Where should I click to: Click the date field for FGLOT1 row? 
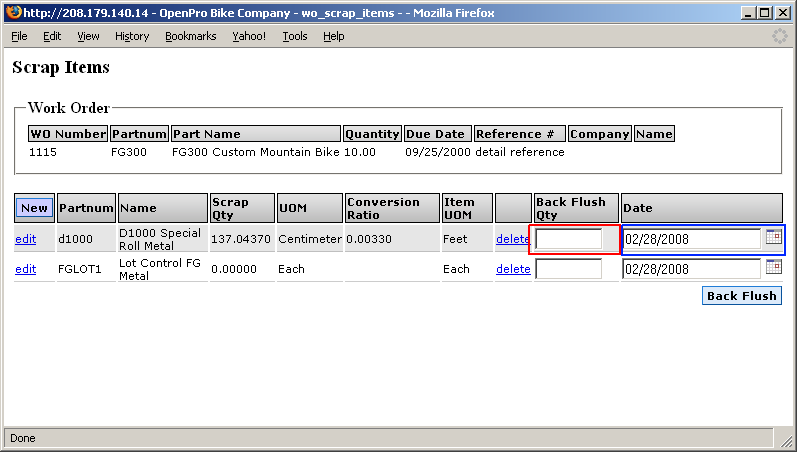pos(692,269)
